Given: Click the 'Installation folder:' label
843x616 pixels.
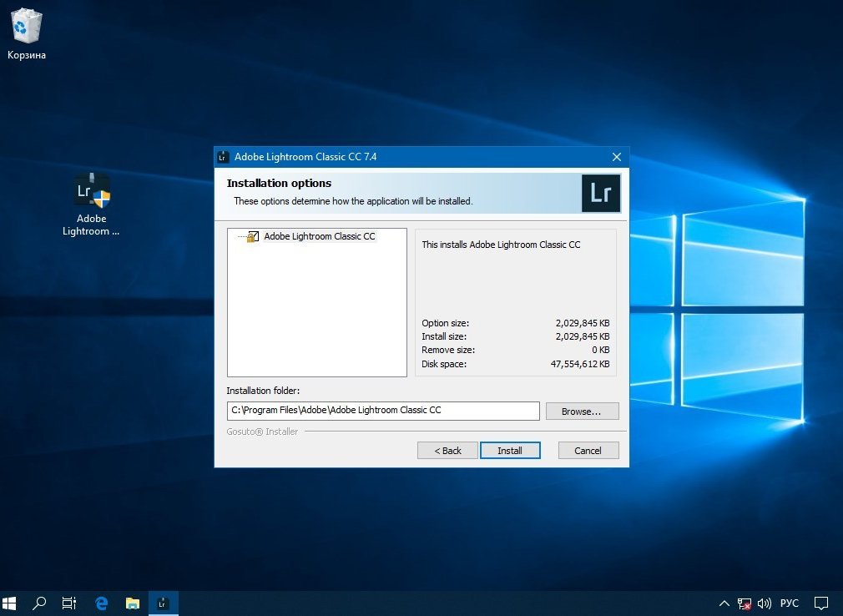Looking at the screenshot, I should tap(263, 391).
